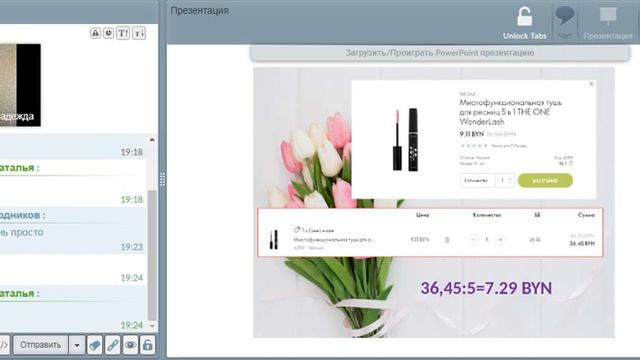Click the eraser icon in chat toolbar
This screenshot has height=360, width=640.
[x=95, y=345]
